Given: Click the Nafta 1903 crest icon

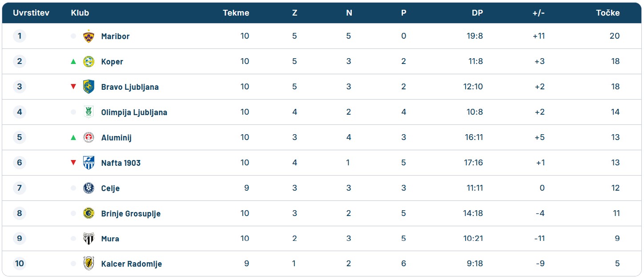Looking at the screenshot, I should 89,163.
